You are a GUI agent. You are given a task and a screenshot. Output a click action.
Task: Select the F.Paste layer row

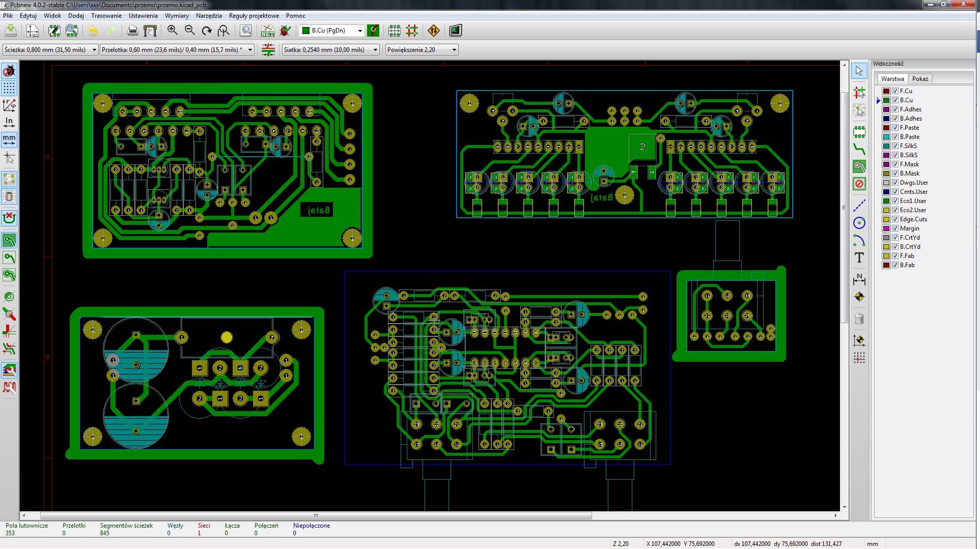[x=909, y=128]
